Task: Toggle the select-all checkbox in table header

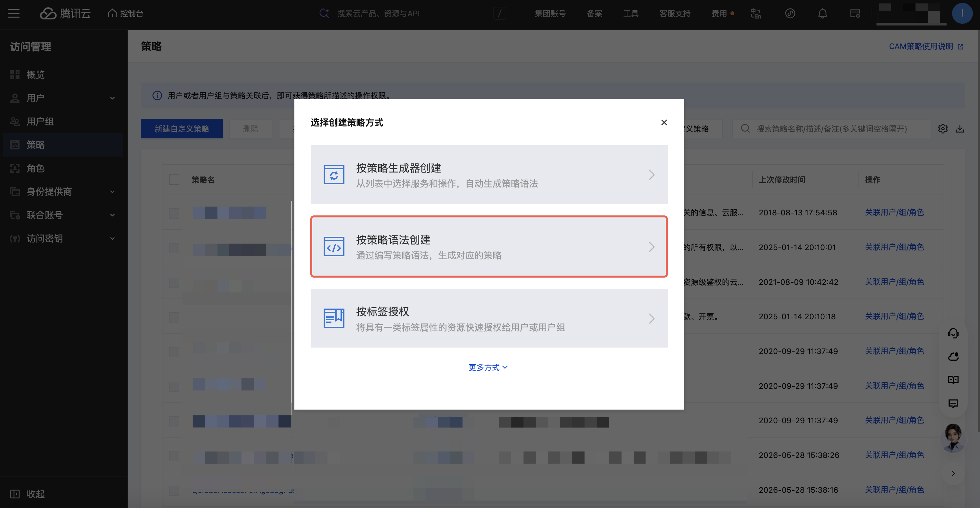Action: (174, 180)
